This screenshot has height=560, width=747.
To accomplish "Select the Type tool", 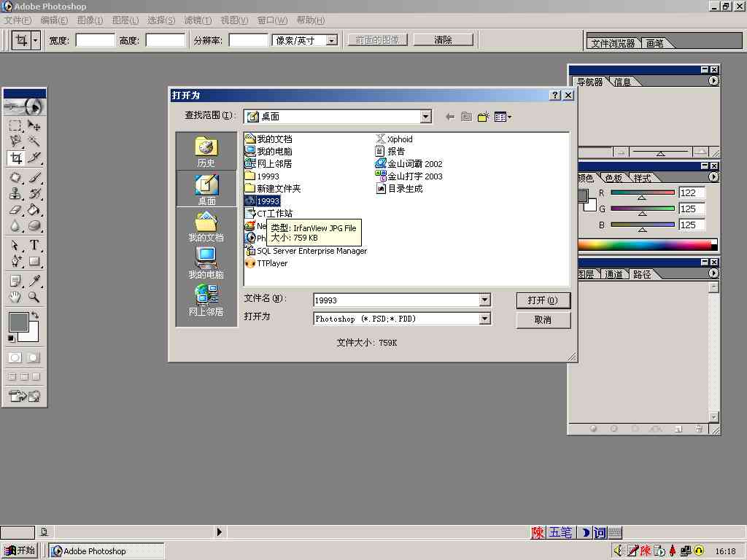I will (34, 245).
